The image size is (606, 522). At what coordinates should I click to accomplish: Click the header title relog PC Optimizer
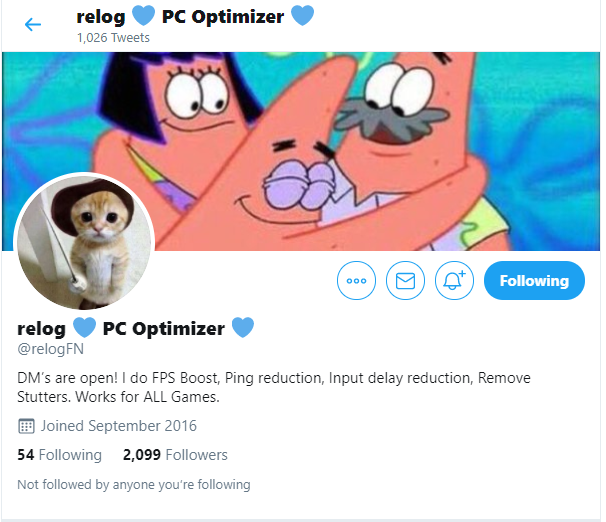click(195, 17)
